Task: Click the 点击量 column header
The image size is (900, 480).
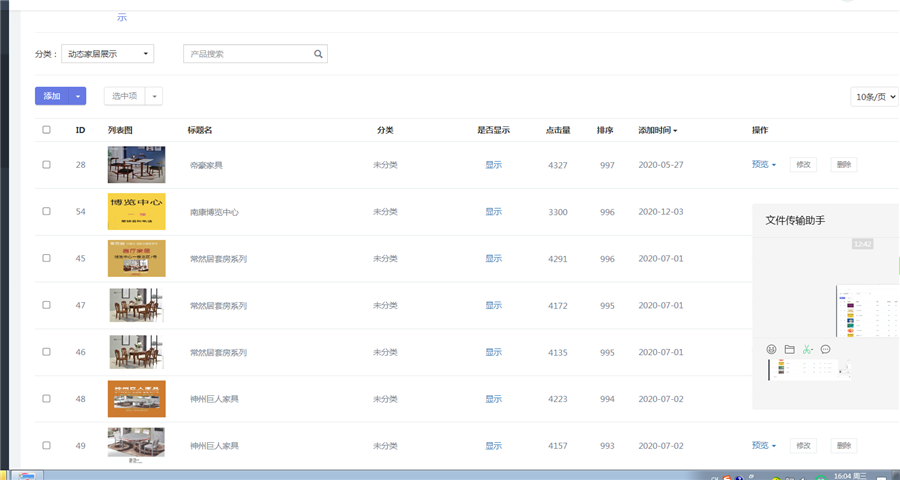Action: [x=558, y=130]
